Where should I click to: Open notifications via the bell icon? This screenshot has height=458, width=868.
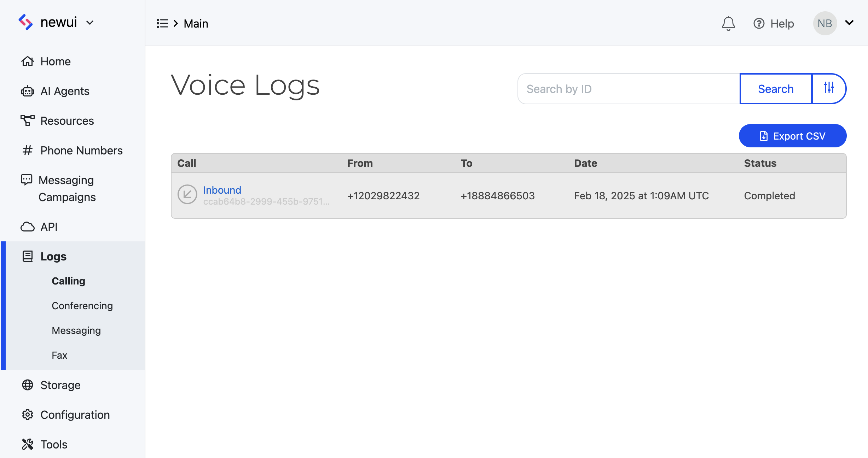pos(728,23)
